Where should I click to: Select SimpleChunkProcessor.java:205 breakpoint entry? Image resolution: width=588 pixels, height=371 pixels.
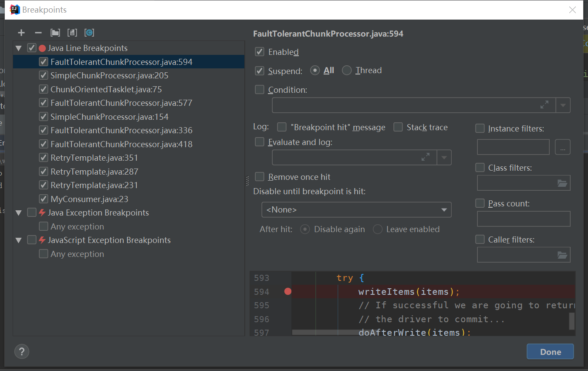pyautogui.click(x=109, y=76)
